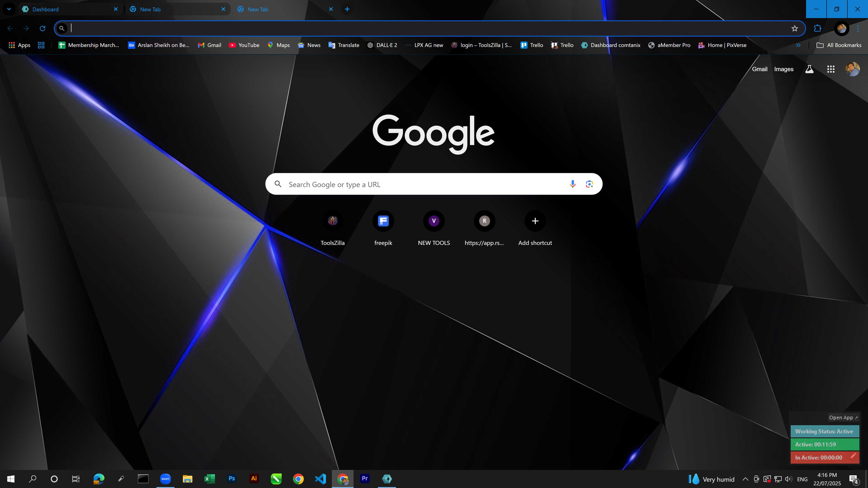This screenshot has height=488, width=868.
Task: Click Add shortcut button
Action: (535, 229)
